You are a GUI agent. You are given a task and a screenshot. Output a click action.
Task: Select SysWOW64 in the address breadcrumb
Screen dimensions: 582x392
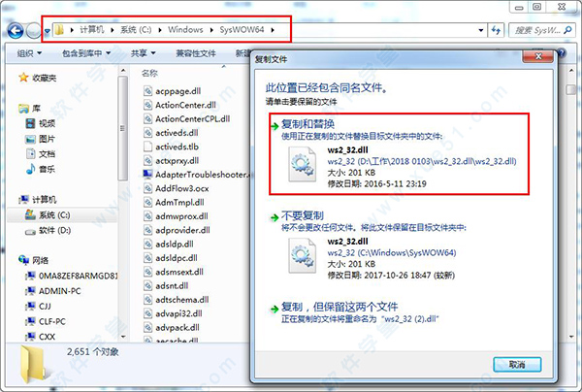point(242,30)
